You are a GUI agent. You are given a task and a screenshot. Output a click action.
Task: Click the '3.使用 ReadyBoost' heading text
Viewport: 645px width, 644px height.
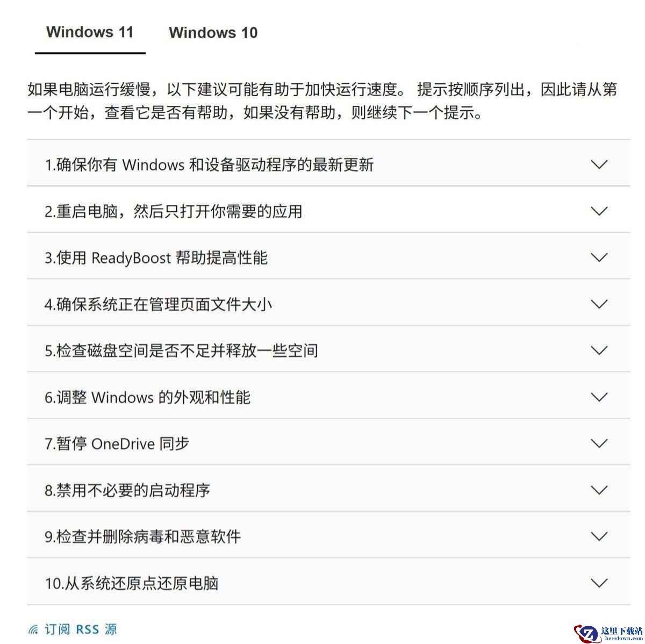107,258
